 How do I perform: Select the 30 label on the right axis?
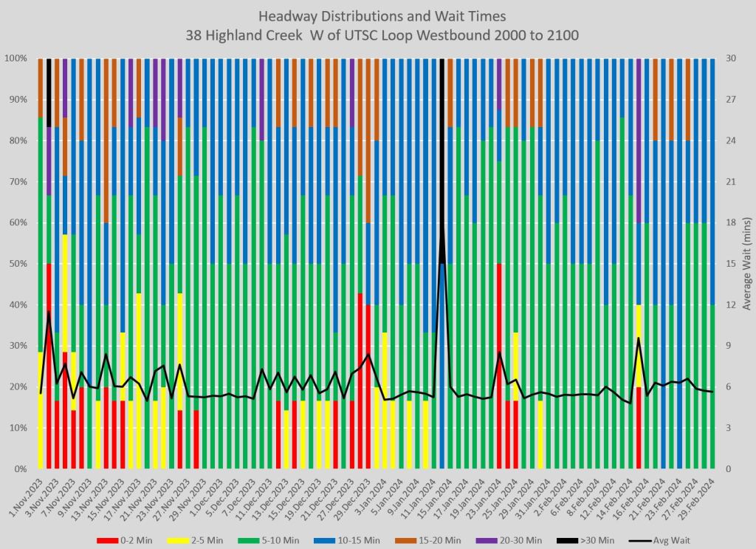click(x=729, y=58)
